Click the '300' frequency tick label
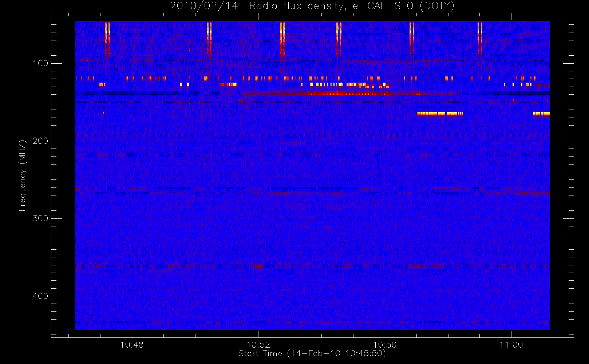 [x=40, y=218]
